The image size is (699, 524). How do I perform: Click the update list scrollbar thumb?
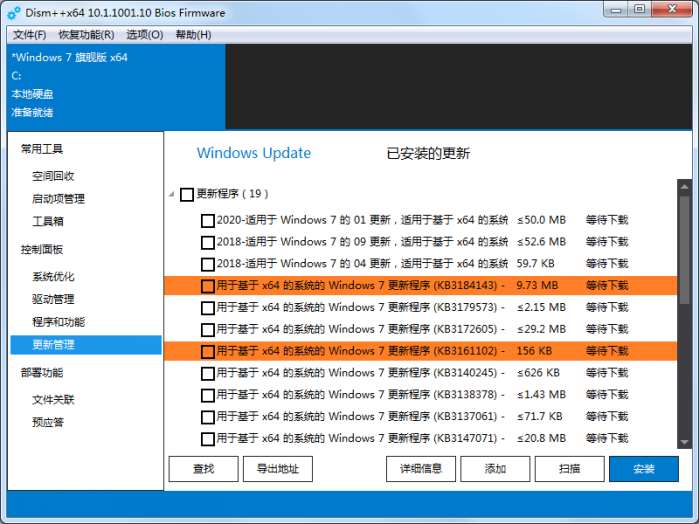pyautogui.click(x=684, y=250)
